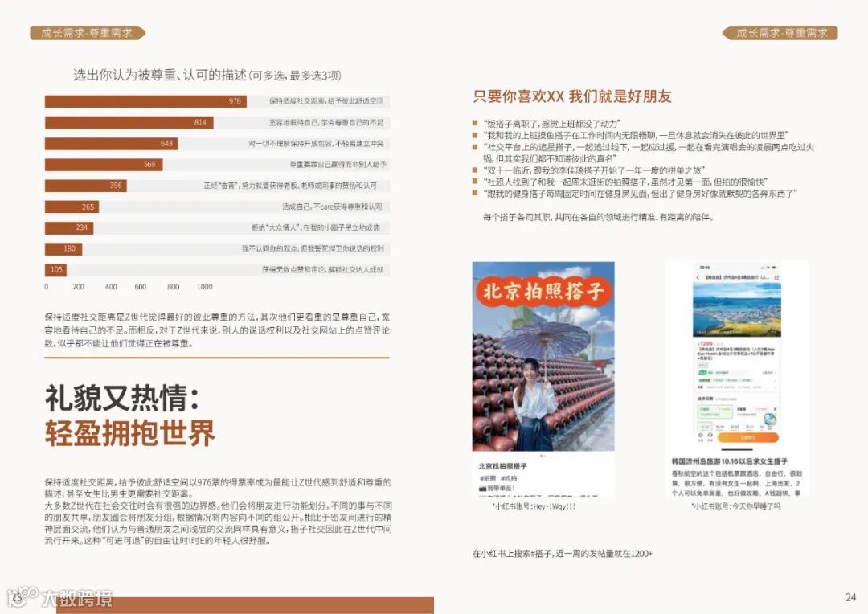Select the bar with value 234
The height and width of the screenshot is (614, 868).
click(69, 227)
